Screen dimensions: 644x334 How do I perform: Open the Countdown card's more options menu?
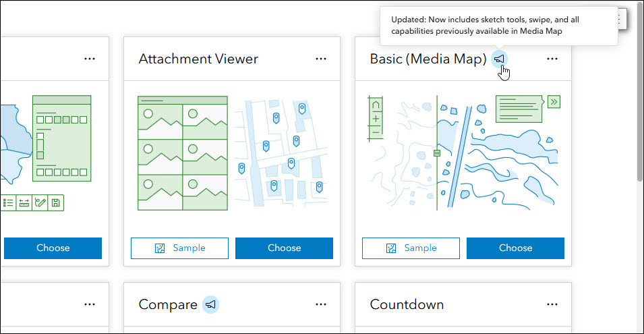[x=552, y=304]
